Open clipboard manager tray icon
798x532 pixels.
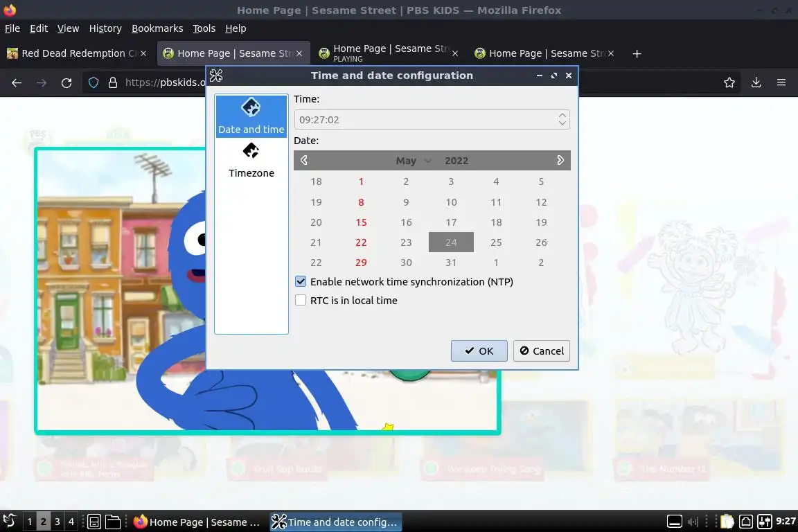point(727,522)
